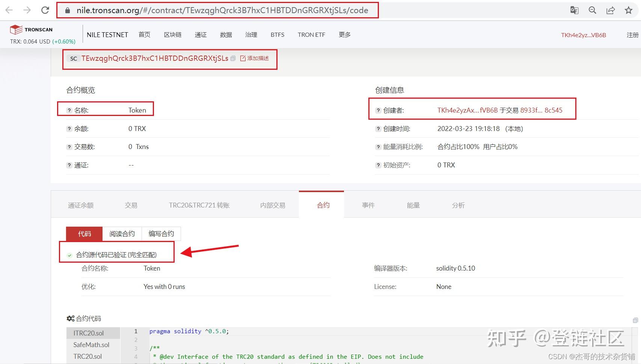Switch to 通证余额 tab

pyautogui.click(x=81, y=205)
